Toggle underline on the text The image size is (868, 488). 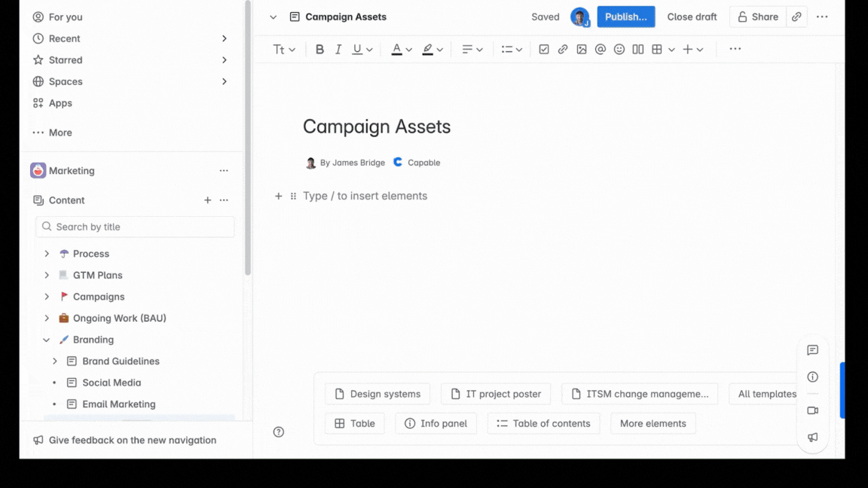click(x=357, y=48)
